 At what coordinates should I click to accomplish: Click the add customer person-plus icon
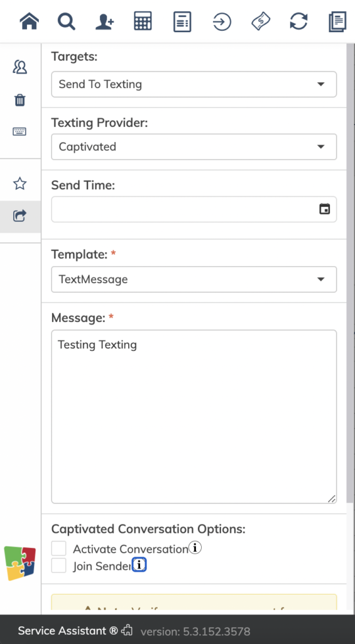[105, 21]
